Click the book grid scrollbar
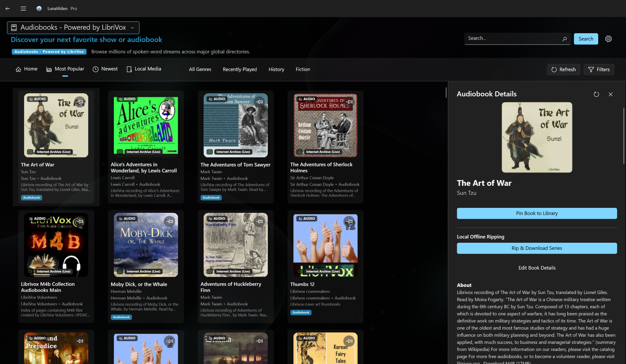626x364 pixels. [446, 92]
